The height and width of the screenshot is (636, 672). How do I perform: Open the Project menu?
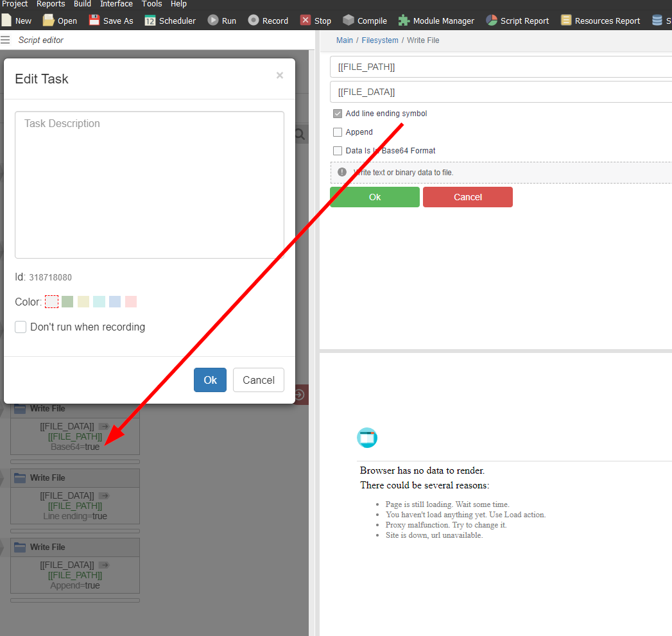(x=14, y=4)
